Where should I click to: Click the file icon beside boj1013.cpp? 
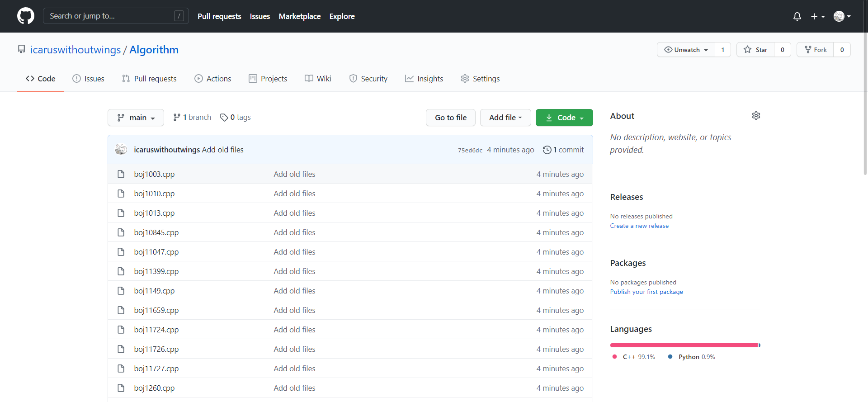pyautogui.click(x=121, y=213)
